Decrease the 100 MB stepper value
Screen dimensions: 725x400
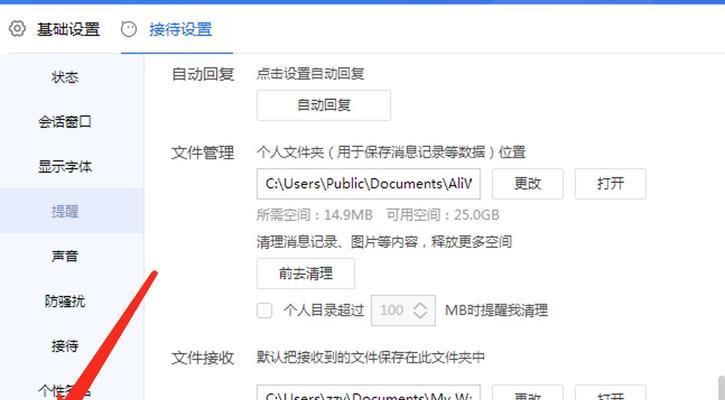click(420, 315)
